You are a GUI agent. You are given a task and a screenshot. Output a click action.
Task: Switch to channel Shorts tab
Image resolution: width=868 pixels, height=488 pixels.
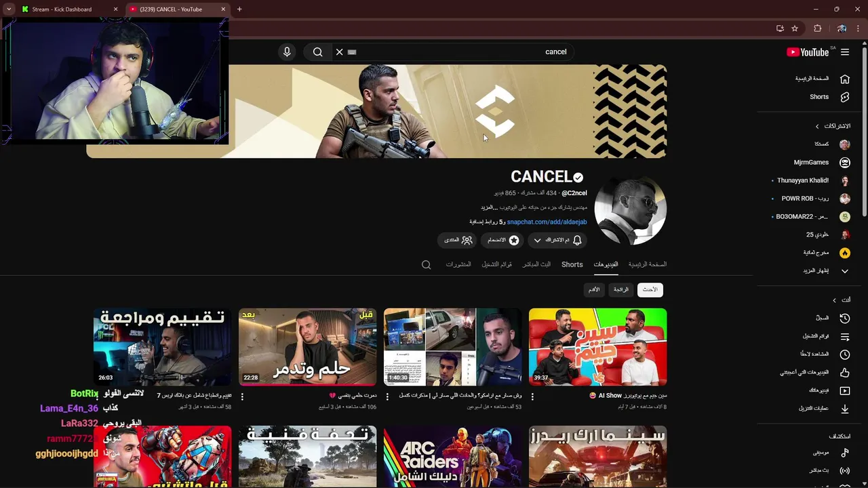click(x=572, y=264)
